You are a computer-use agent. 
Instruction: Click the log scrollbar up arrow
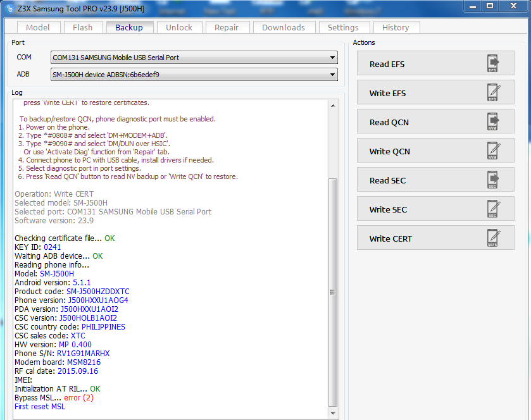(x=333, y=106)
